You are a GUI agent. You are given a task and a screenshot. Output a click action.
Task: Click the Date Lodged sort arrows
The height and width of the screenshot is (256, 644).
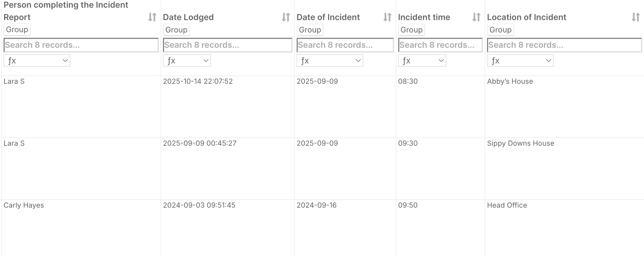point(286,17)
